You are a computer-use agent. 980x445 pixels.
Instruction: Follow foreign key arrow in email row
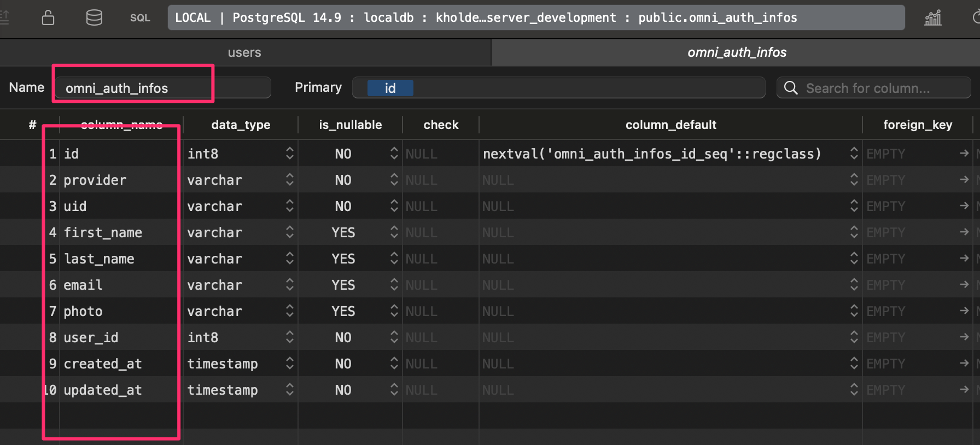tap(964, 285)
